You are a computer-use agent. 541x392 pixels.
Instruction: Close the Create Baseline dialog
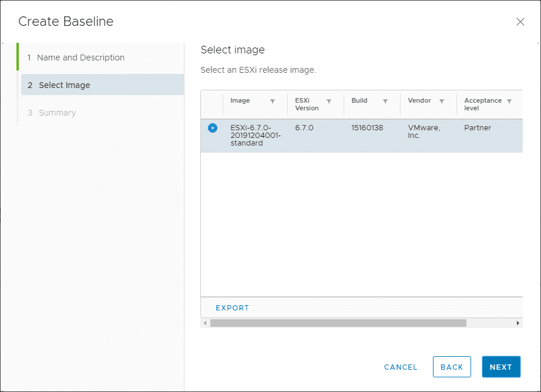click(520, 22)
